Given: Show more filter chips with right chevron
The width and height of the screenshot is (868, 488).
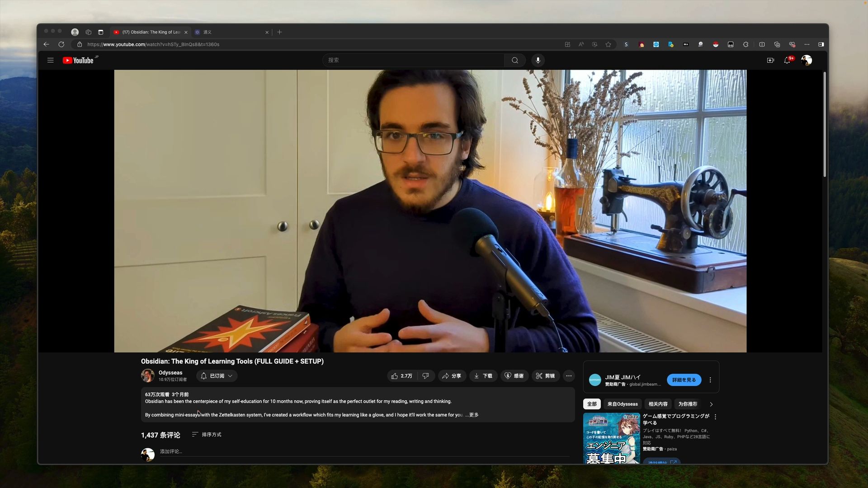Looking at the screenshot, I should (711, 404).
